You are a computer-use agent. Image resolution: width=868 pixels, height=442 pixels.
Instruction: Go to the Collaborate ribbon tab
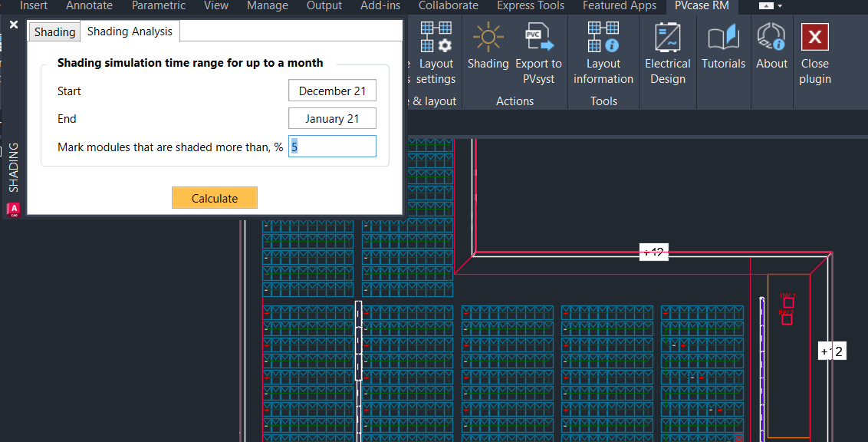(449, 6)
